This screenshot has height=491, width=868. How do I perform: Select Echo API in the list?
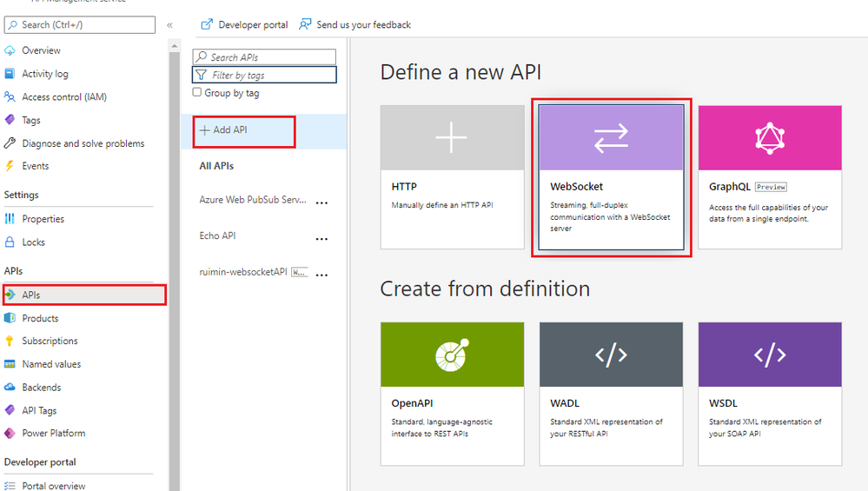click(x=217, y=236)
